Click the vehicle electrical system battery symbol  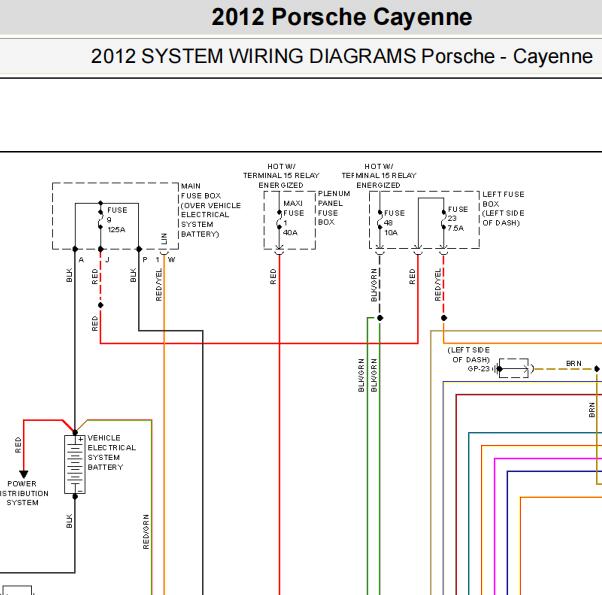75,464
